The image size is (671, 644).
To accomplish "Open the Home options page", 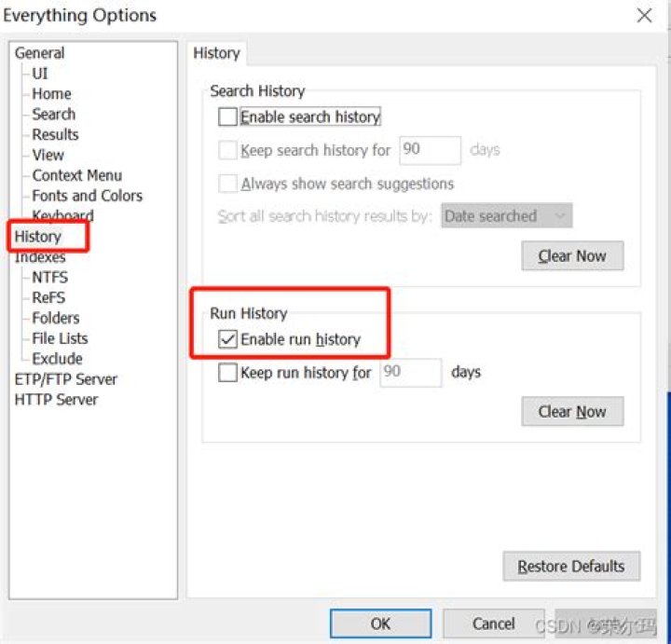I will point(52,94).
